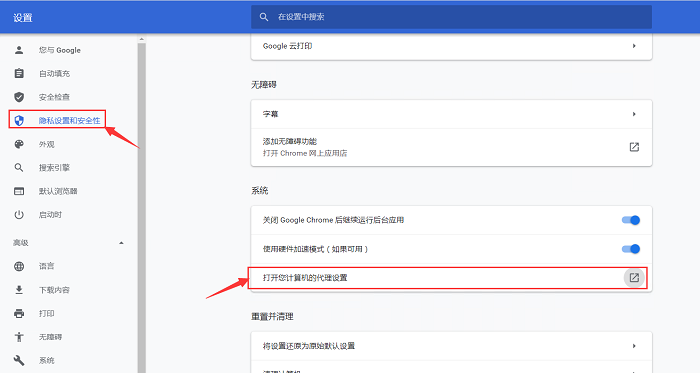Screen dimensions: 700x373
Task: Click the globe icon for 语言
Action: pos(19,266)
